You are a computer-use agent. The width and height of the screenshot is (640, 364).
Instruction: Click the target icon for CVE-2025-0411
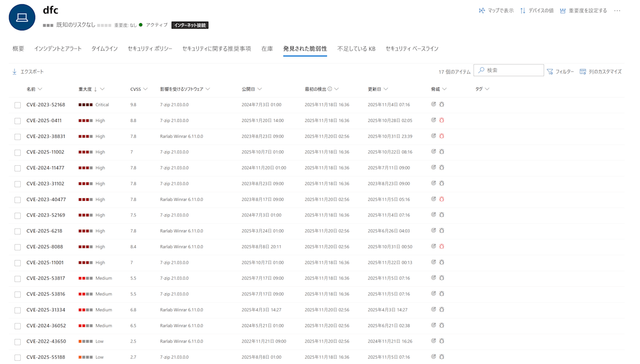pyautogui.click(x=434, y=120)
